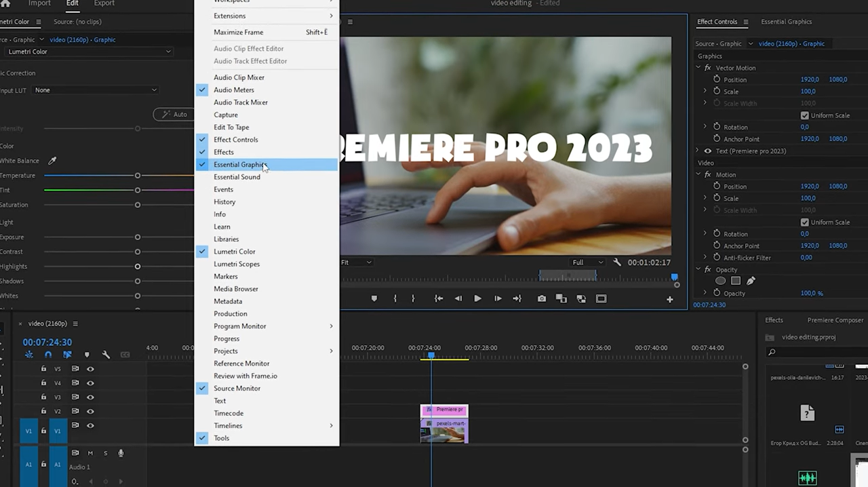Click the Export Frame camera icon

(x=542, y=298)
